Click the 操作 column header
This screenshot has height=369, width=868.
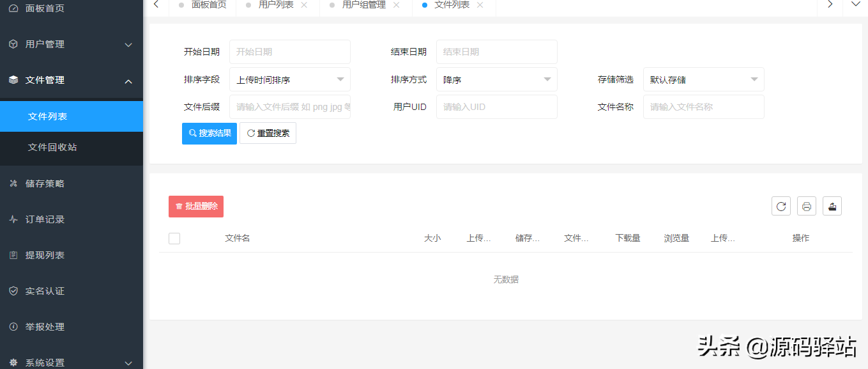[801, 238]
